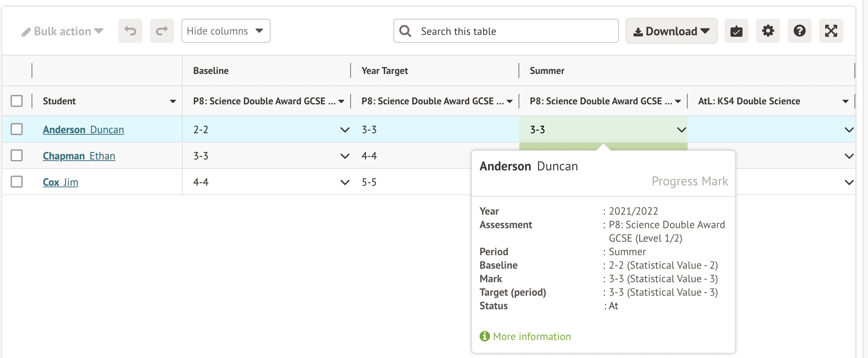The height and width of the screenshot is (358, 868).
Task: Click the undo arrow icon
Action: click(130, 31)
